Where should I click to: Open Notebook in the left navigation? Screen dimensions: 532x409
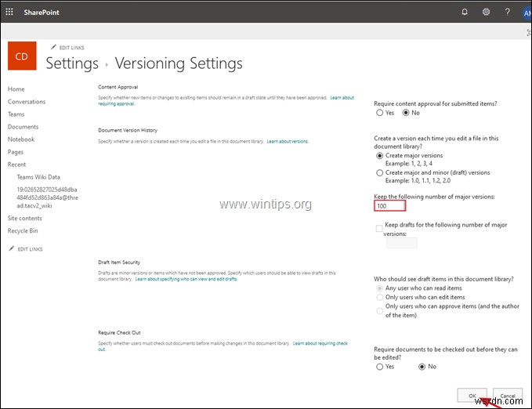pyautogui.click(x=21, y=139)
